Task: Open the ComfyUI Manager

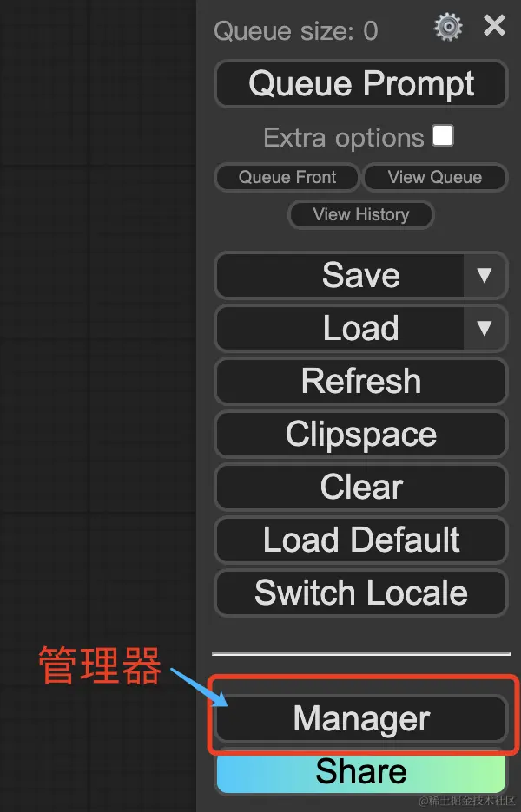Action: (361, 719)
